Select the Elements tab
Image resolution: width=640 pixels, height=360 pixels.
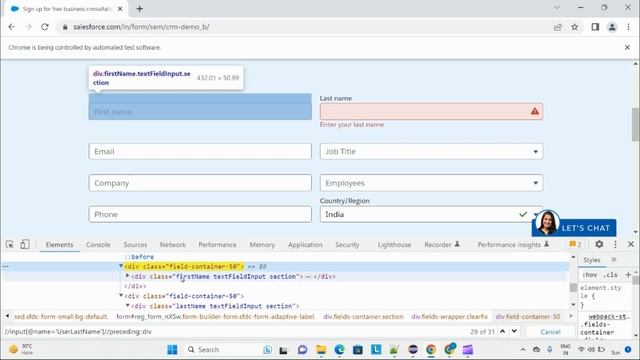point(59,244)
